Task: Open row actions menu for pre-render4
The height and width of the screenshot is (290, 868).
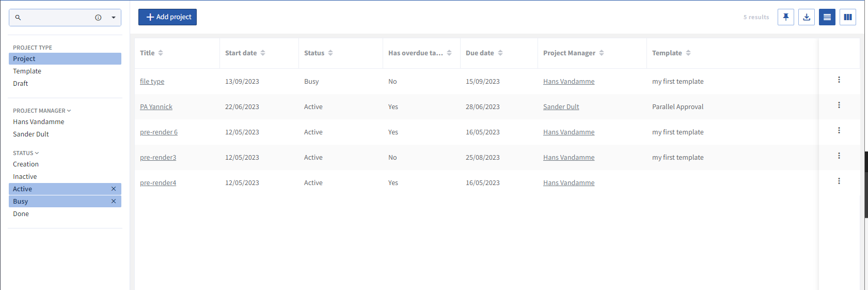Action: coord(839,181)
